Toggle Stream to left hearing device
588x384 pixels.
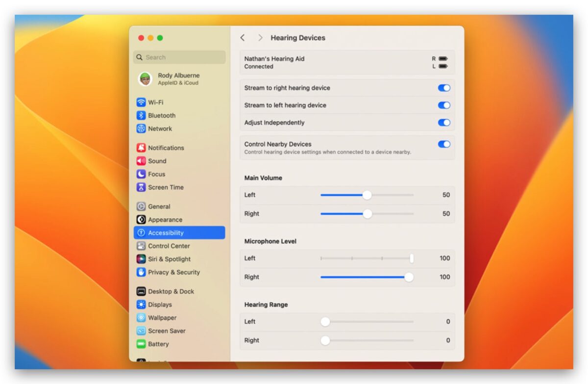coord(444,105)
